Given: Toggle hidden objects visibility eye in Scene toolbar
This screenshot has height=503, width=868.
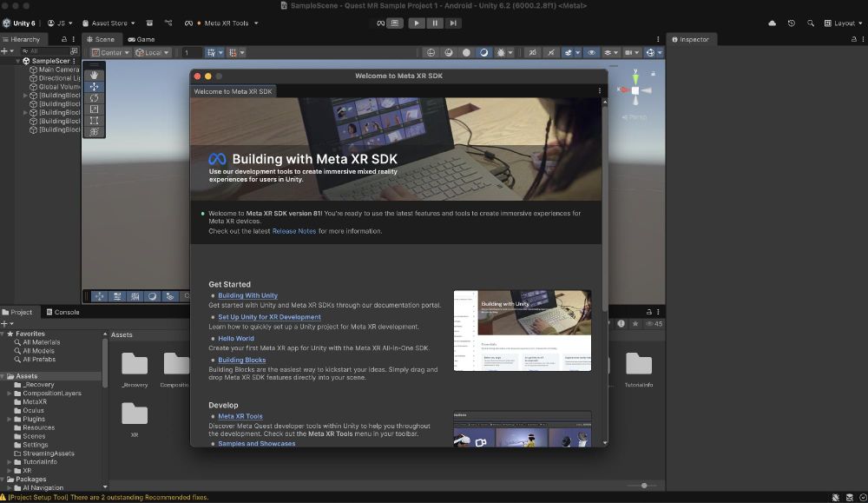Looking at the screenshot, I should tap(591, 53).
